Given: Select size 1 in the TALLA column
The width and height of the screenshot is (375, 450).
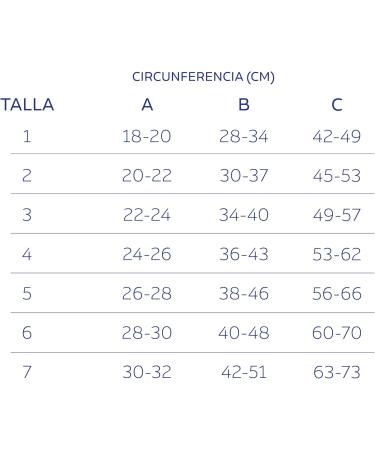Looking at the screenshot, I should pyautogui.click(x=27, y=136).
